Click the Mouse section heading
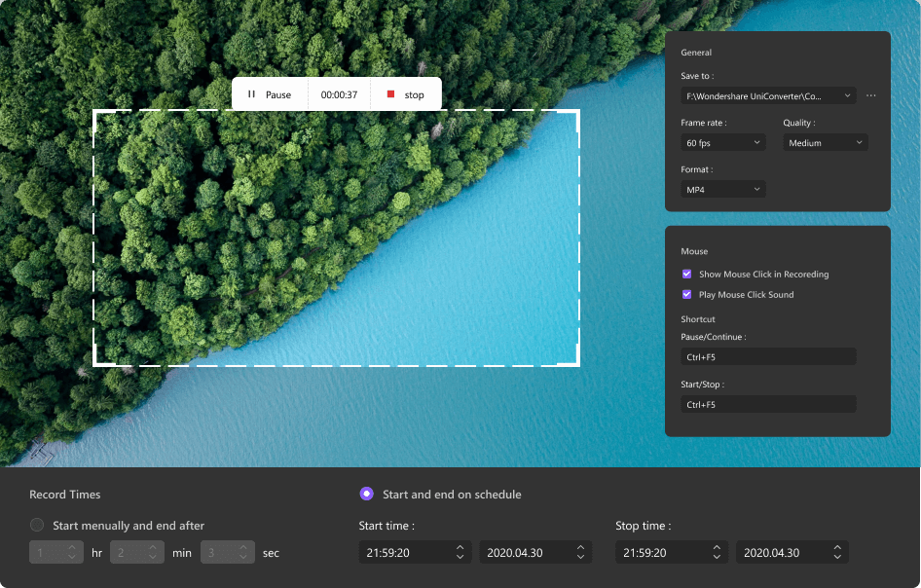 click(694, 251)
